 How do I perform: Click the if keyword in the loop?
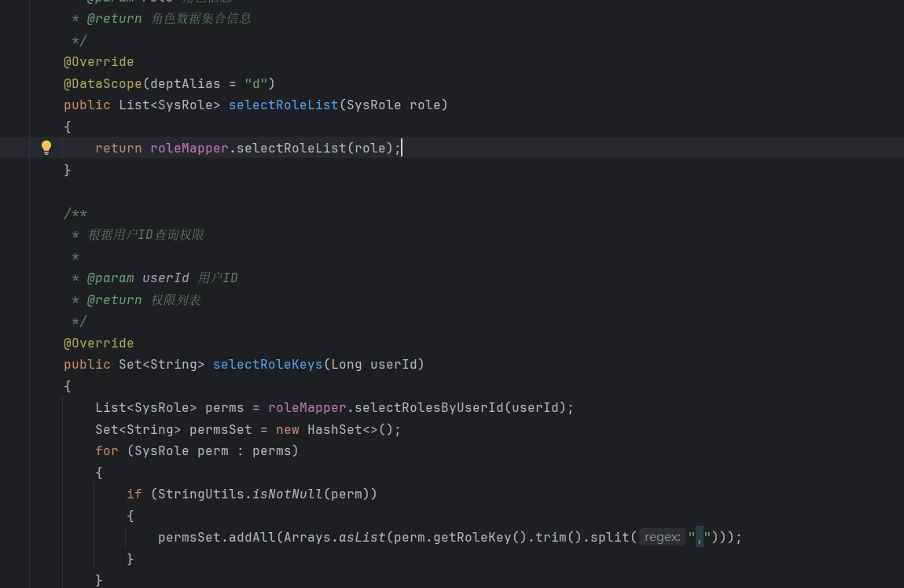click(134, 494)
